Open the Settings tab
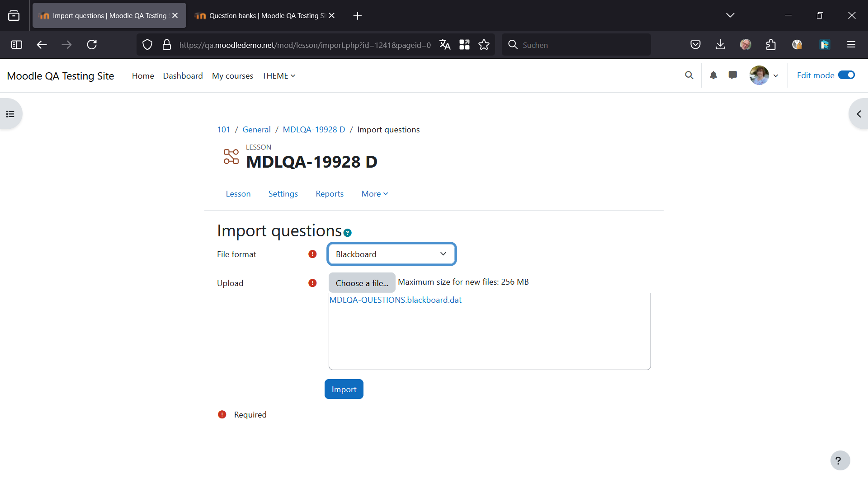 (x=283, y=194)
